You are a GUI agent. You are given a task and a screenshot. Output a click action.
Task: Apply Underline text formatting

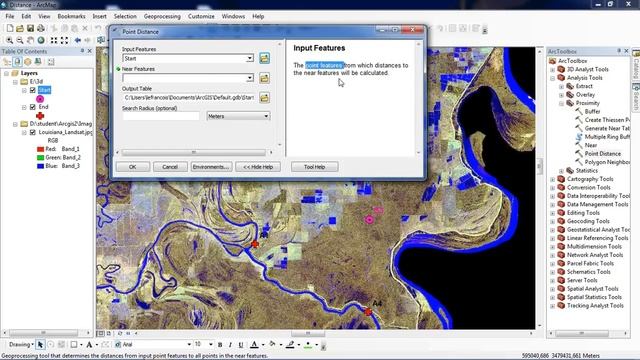[241, 345]
